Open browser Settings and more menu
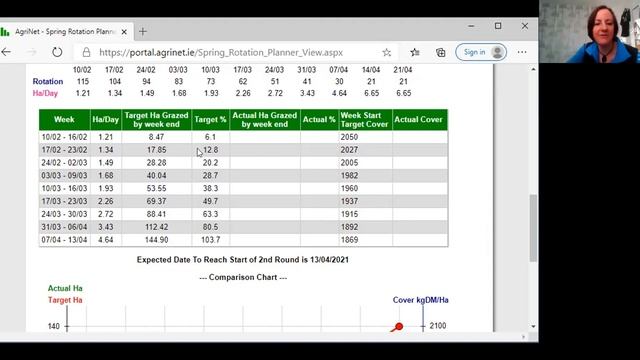Viewport: 640px width, 360px height. (522, 52)
